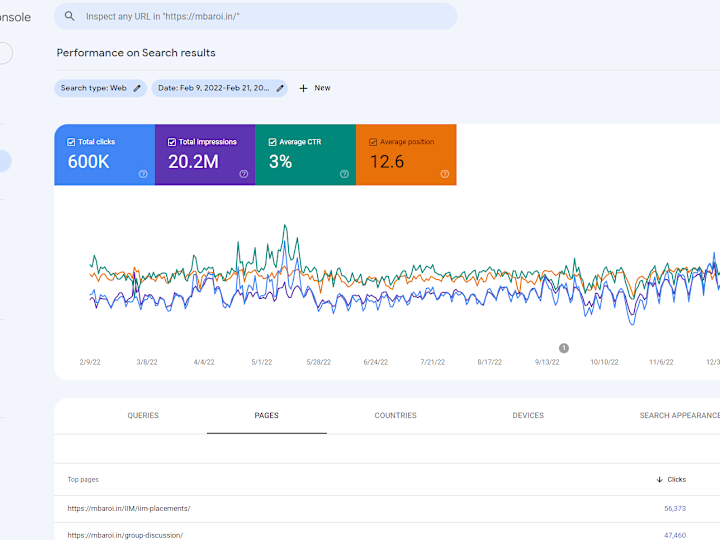Switch to the Devices tab
720x540 pixels.
tap(528, 416)
